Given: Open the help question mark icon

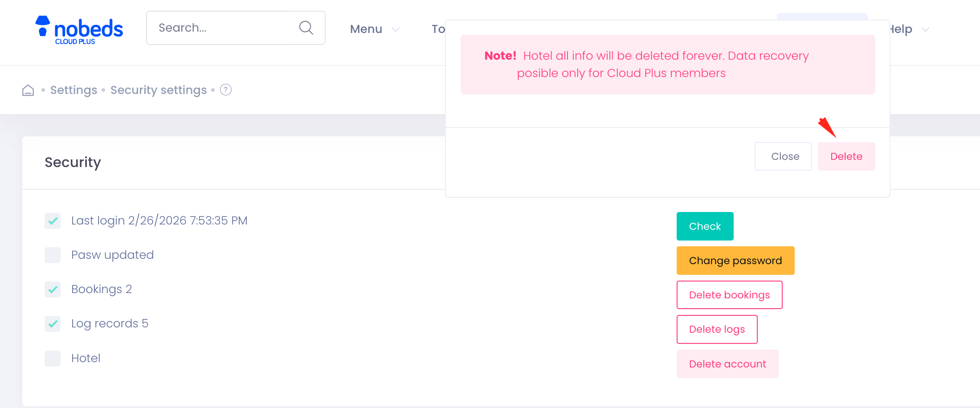Looking at the screenshot, I should pos(226,90).
